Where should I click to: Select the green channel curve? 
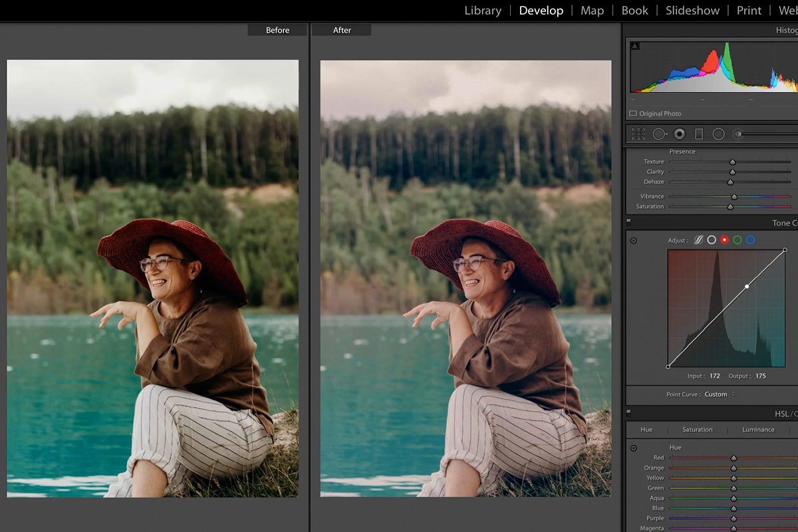click(x=737, y=239)
